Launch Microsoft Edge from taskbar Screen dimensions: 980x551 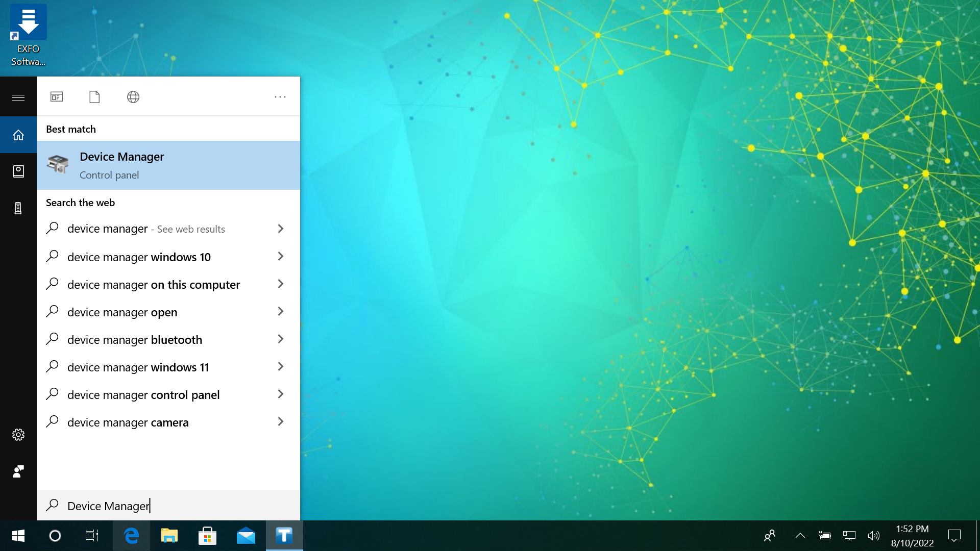click(131, 536)
